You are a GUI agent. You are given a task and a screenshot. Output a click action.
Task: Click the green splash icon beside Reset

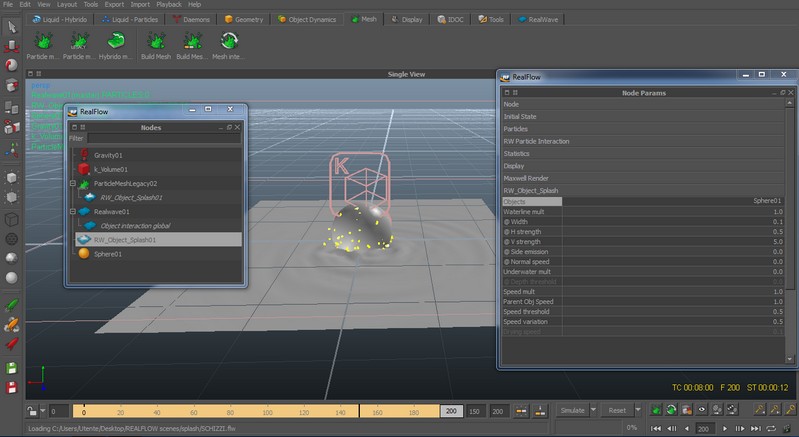(x=656, y=409)
